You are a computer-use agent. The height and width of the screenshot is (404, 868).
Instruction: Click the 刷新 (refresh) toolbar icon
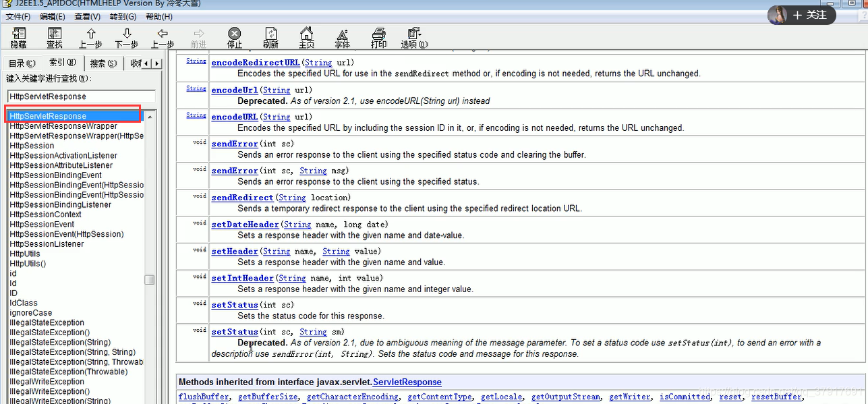click(x=270, y=38)
